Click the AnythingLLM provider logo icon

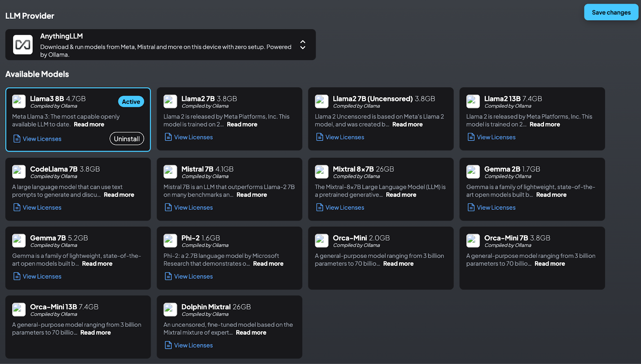tap(23, 44)
